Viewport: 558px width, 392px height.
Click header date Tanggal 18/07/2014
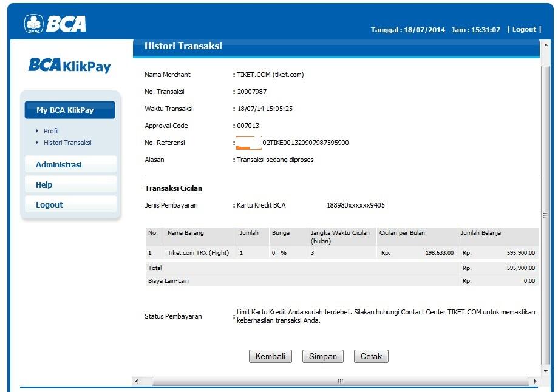408,30
